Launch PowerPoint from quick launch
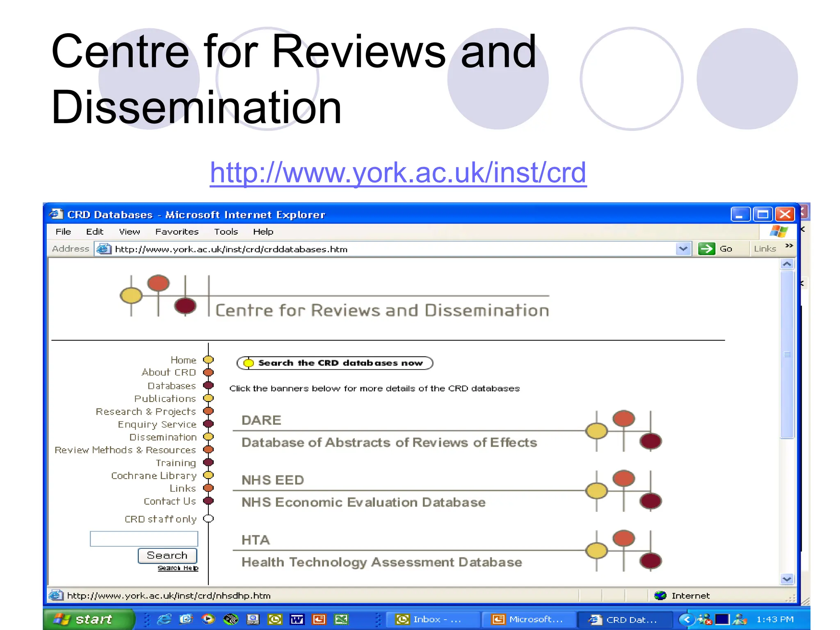Screen dimensions: 840x630 319,619
